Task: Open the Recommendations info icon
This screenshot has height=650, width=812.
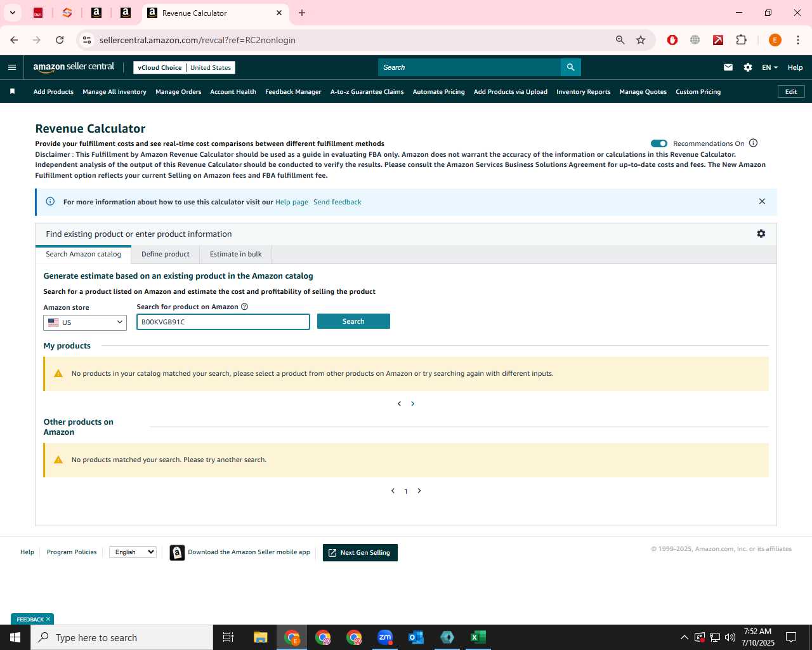Action: (754, 143)
